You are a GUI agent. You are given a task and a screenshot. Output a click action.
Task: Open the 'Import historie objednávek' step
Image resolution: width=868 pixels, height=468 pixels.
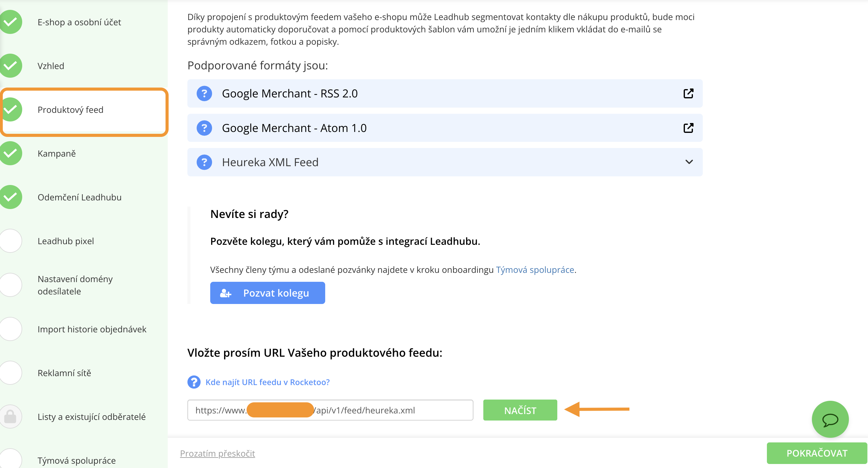click(x=92, y=329)
